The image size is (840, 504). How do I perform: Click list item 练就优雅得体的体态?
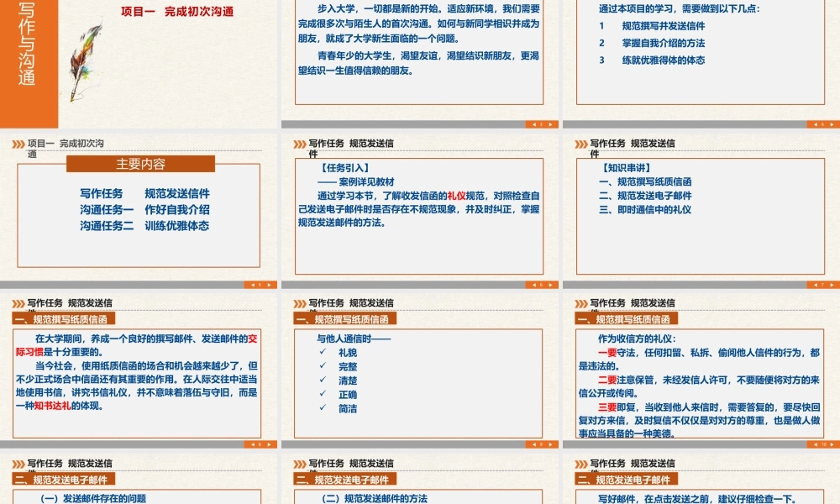point(664,60)
